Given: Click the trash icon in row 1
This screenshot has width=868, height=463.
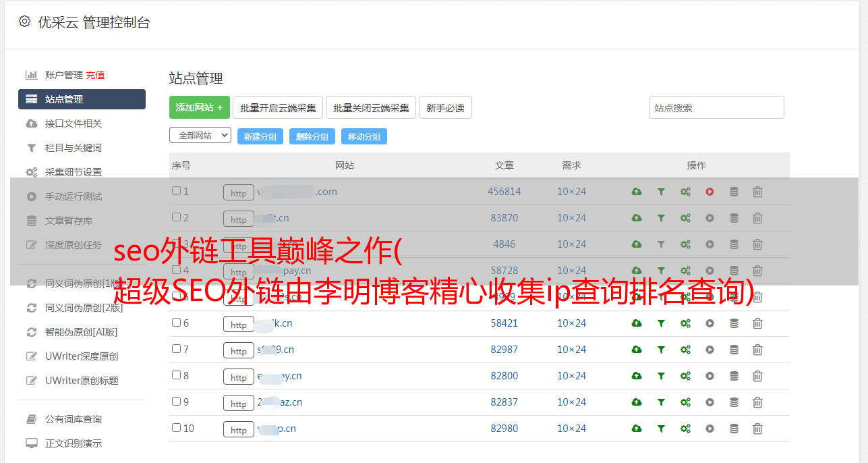Looking at the screenshot, I should (757, 192).
